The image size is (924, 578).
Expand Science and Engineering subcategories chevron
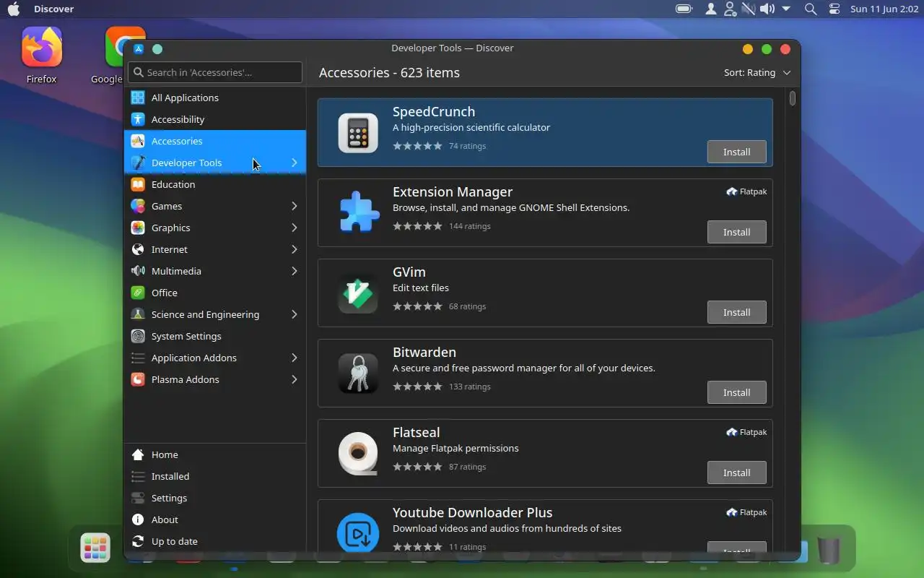point(295,314)
